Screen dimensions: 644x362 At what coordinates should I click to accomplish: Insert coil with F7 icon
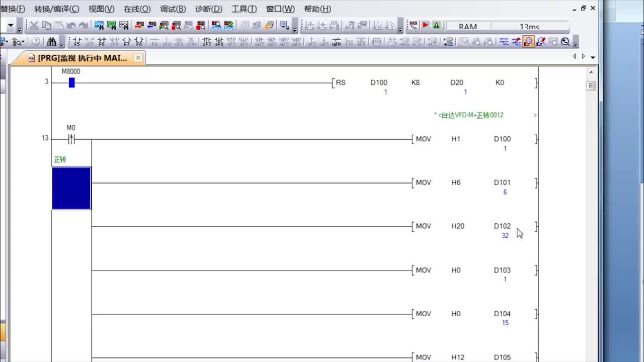point(126,42)
